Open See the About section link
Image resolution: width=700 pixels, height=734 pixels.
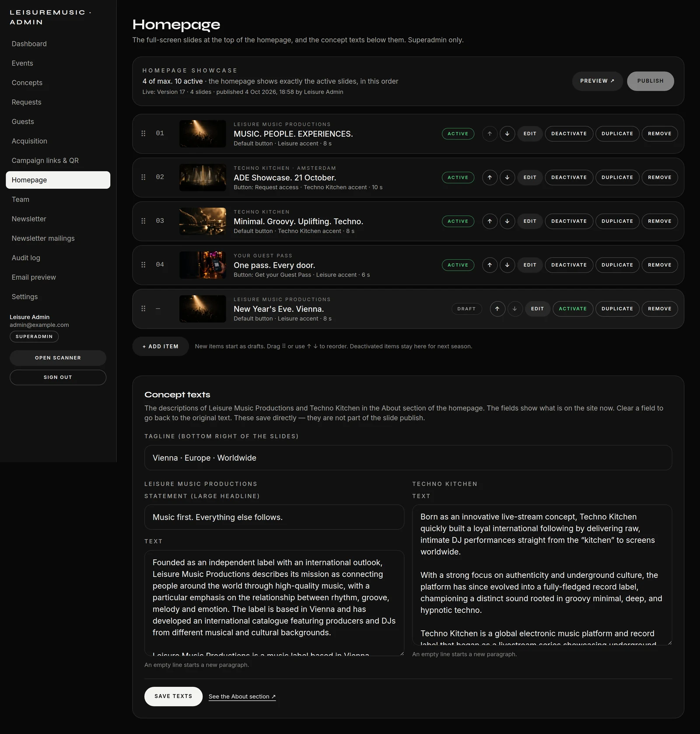point(242,696)
